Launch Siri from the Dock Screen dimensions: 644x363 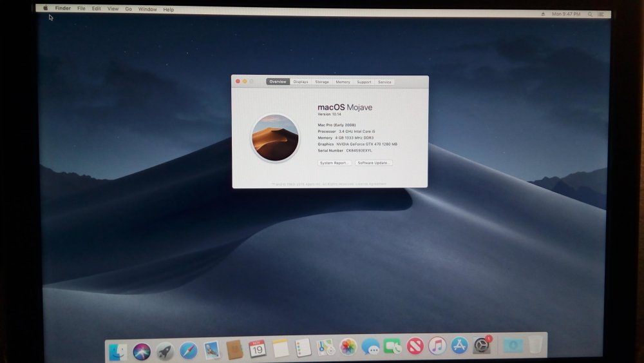[142, 352]
